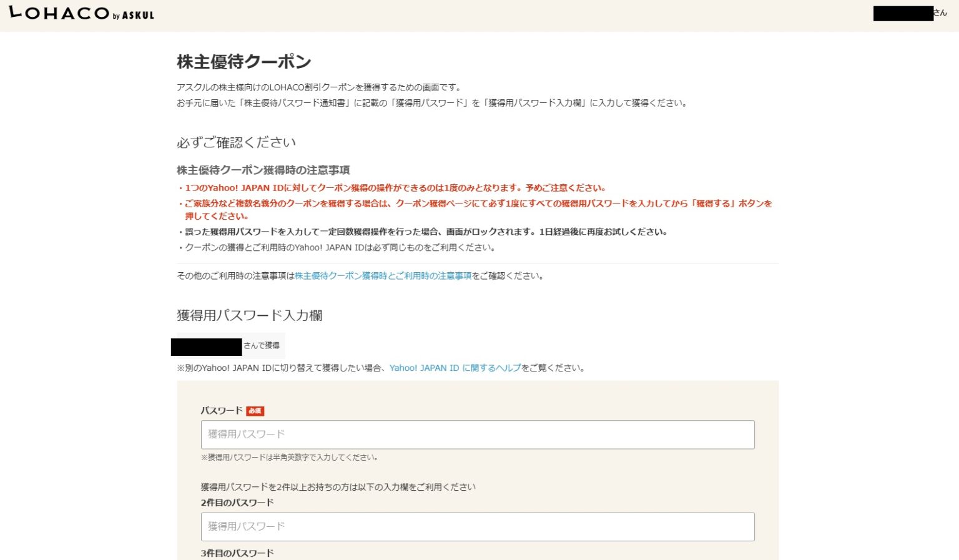959x560 pixels.
Task: Click the second red warning about family coupons
Action: pyautogui.click(x=476, y=203)
